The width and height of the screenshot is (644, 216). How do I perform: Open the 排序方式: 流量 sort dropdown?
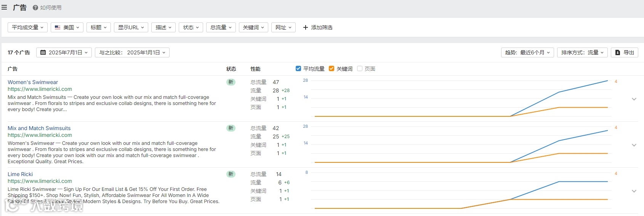click(x=582, y=52)
